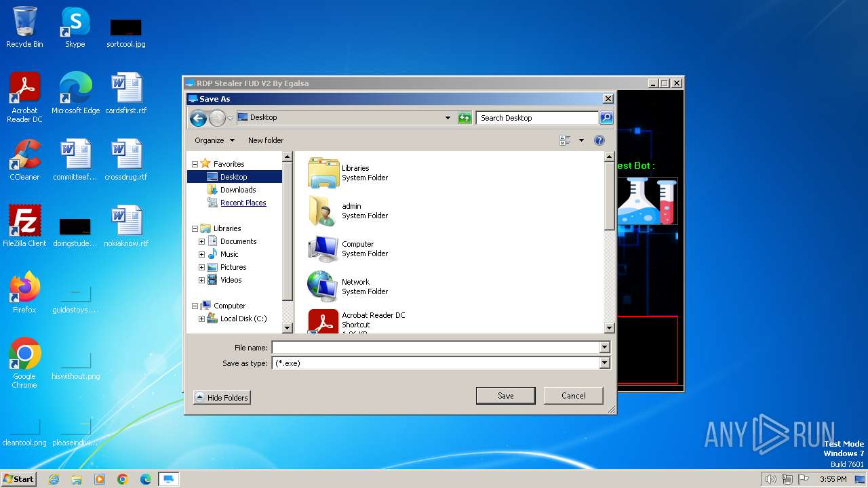Click the Hide Folders button
This screenshot has height=488, width=868.
pos(222,398)
